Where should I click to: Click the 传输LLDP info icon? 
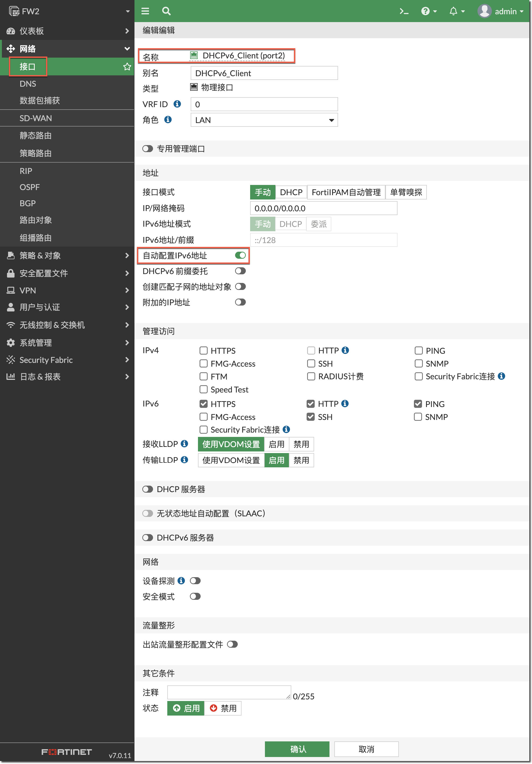click(185, 460)
